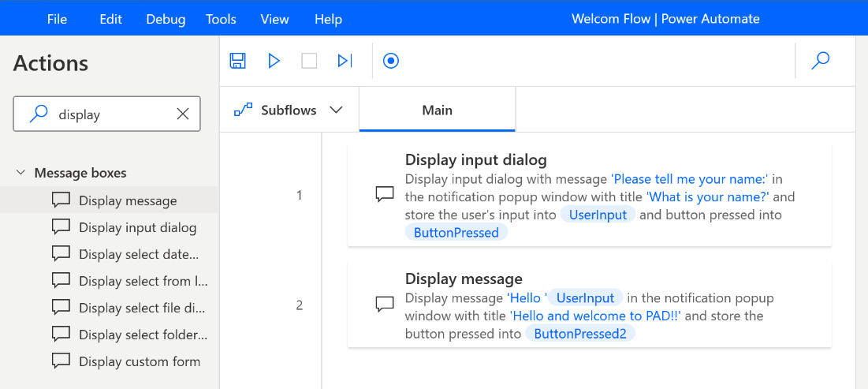
Task: Collapse the Message boxes group
Action: point(21,173)
